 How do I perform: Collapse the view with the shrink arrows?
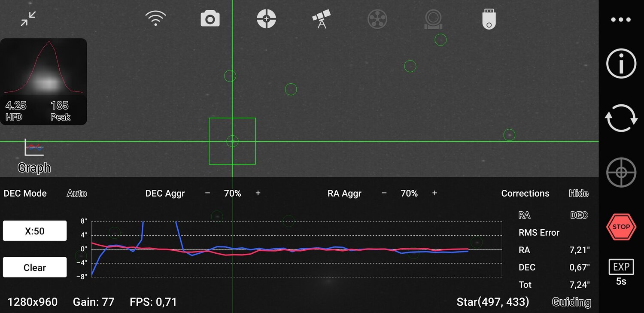click(x=27, y=19)
